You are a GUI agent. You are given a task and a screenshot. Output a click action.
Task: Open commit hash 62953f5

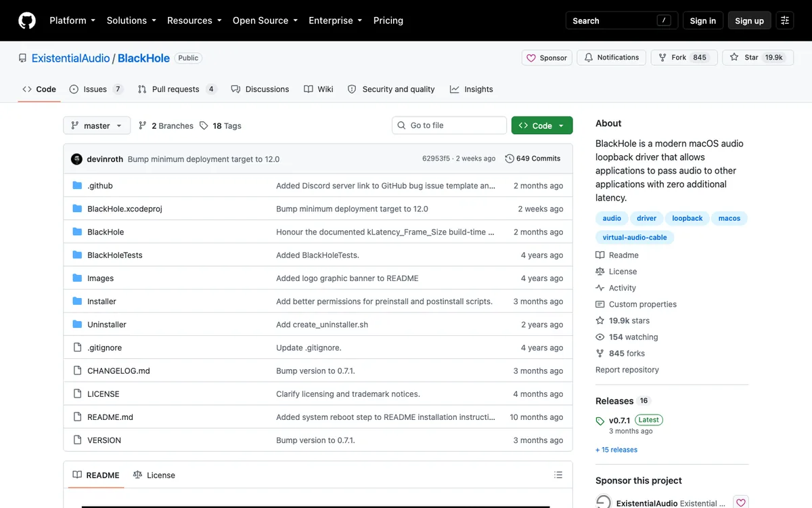point(436,158)
